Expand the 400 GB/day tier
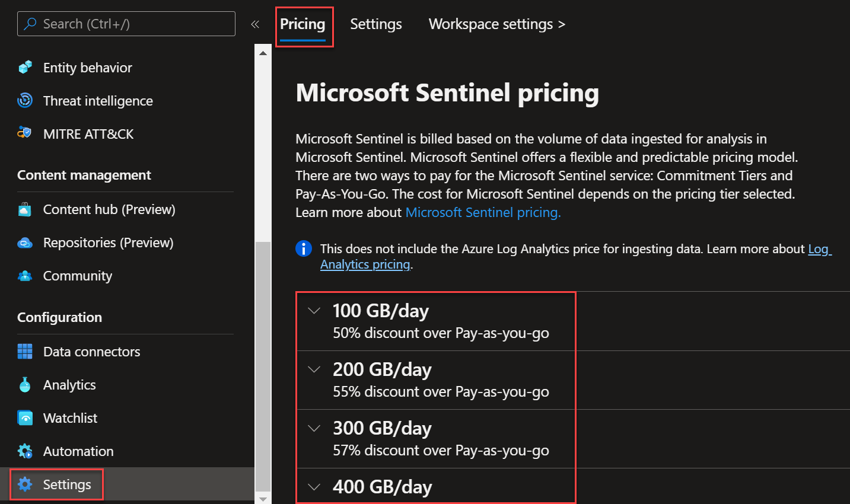 coord(314,486)
